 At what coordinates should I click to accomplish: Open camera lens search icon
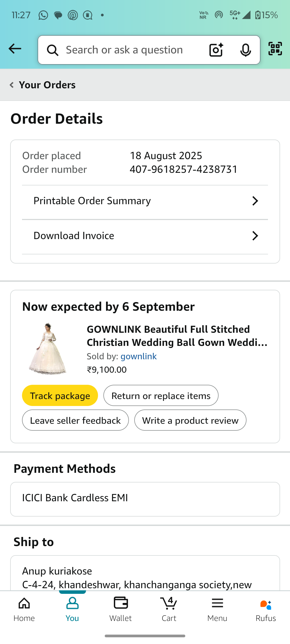[216, 50]
